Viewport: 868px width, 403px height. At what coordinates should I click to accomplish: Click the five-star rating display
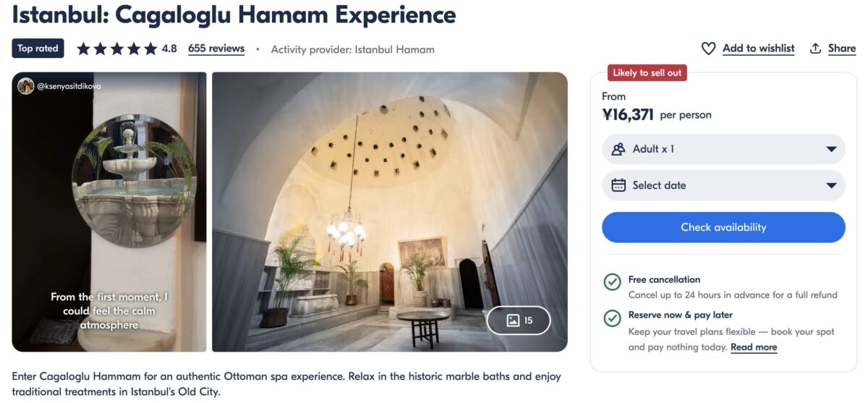tap(116, 48)
